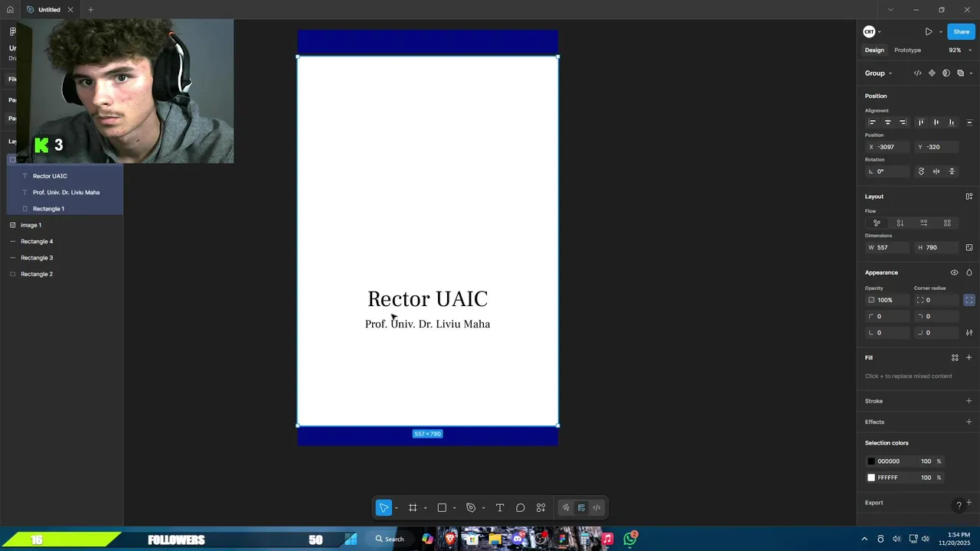Open WhatsApp from the taskbar

630,539
